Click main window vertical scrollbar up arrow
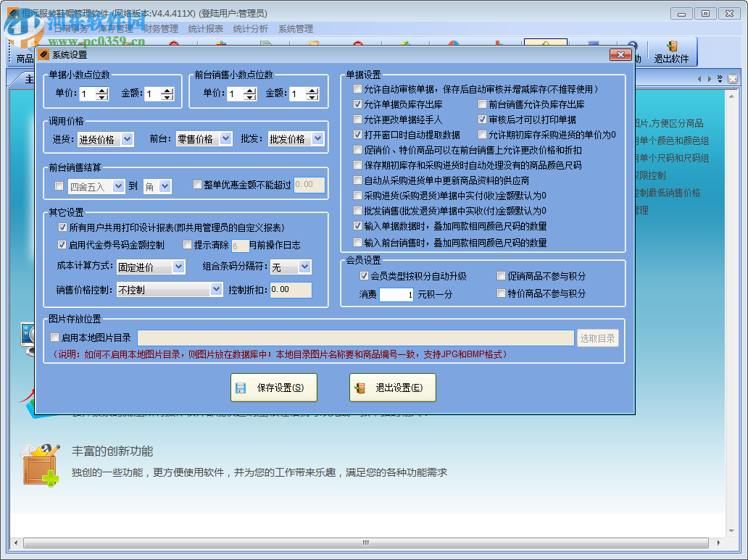The width and height of the screenshot is (748, 560). 731,96
